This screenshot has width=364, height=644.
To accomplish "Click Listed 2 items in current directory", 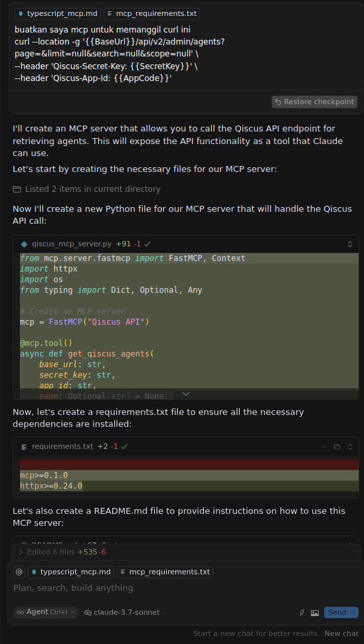I will tap(93, 189).
